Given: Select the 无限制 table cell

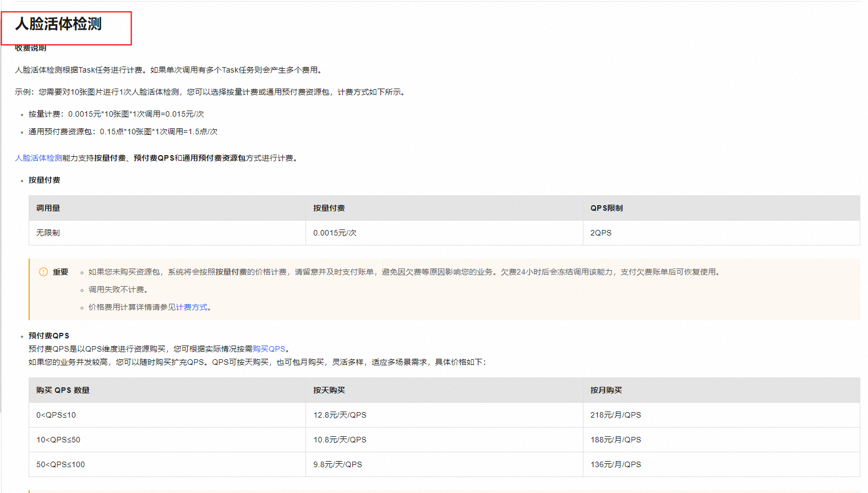Looking at the screenshot, I should point(167,233).
